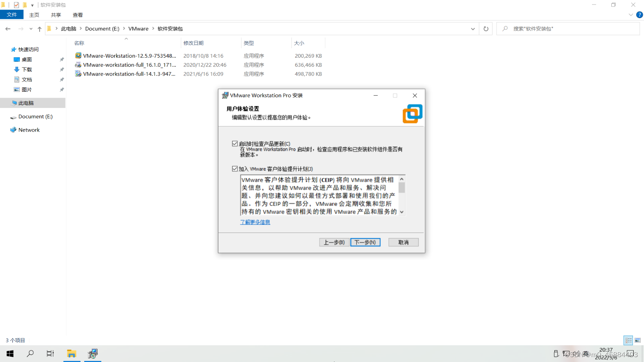Image resolution: width=644 pixels, height=362 pixels.
Task: Cancel the installer with 取消 button
Action: [403, 242]
